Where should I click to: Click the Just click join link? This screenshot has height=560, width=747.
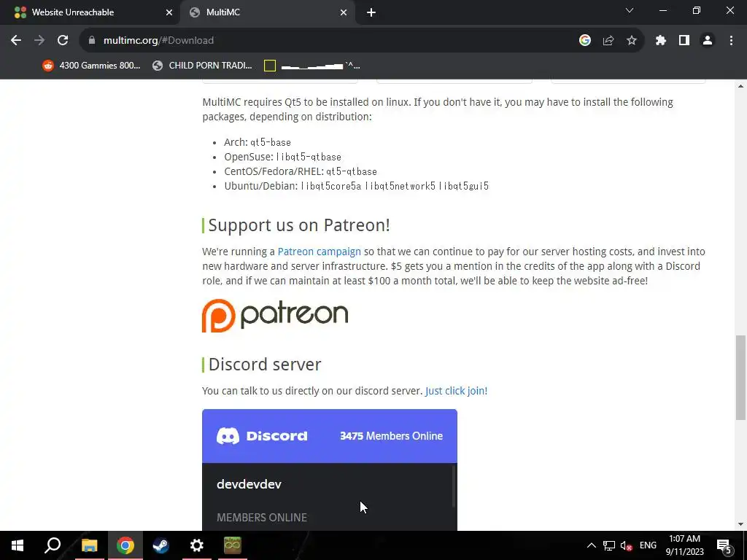click(456, 391)
